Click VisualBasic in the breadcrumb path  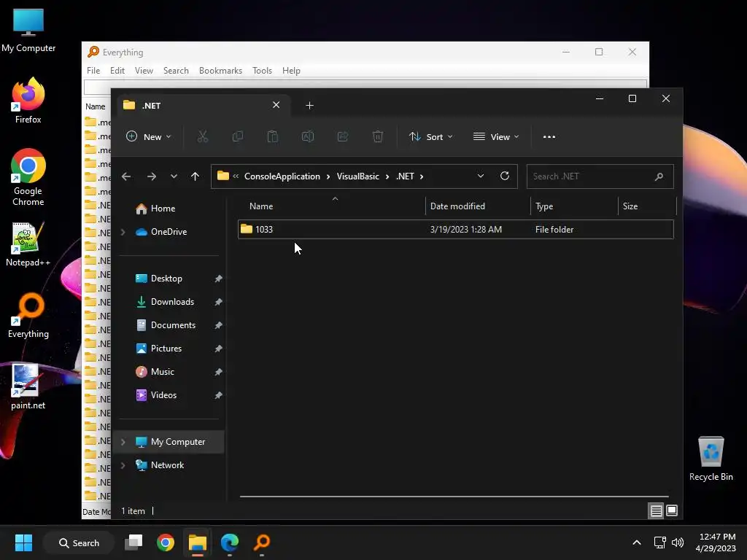point(357,176)
